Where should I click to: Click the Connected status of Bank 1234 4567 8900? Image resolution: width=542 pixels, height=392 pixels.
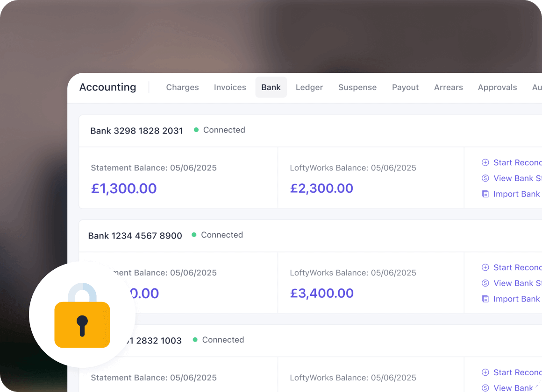coord(221,235)
